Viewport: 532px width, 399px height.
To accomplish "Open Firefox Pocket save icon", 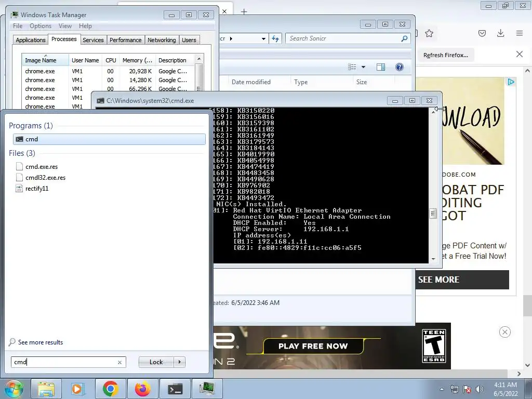I will (x=482, y=33).
